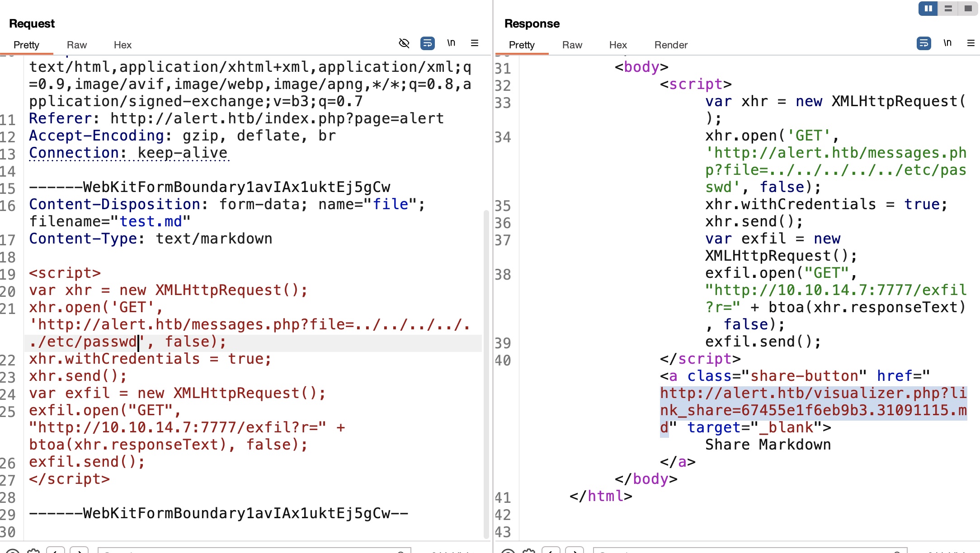980x553 pixels.
Task: Switch Response view to Raw tab
Action: coord(572,45)
